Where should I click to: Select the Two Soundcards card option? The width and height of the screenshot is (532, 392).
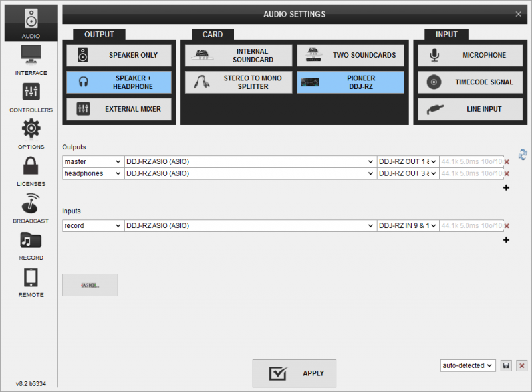pyautogui.click(x=350, y=56)
